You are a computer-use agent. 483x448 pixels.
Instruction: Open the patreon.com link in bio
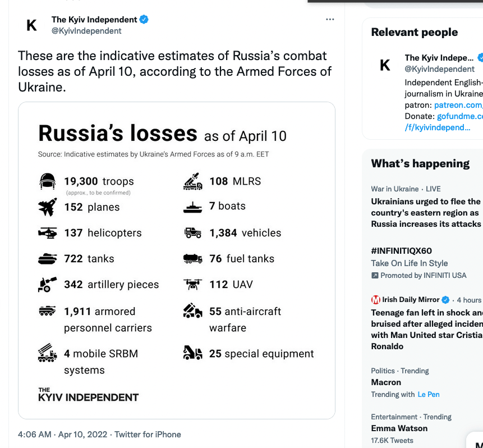pyautogui.click(x=458, y=105)
